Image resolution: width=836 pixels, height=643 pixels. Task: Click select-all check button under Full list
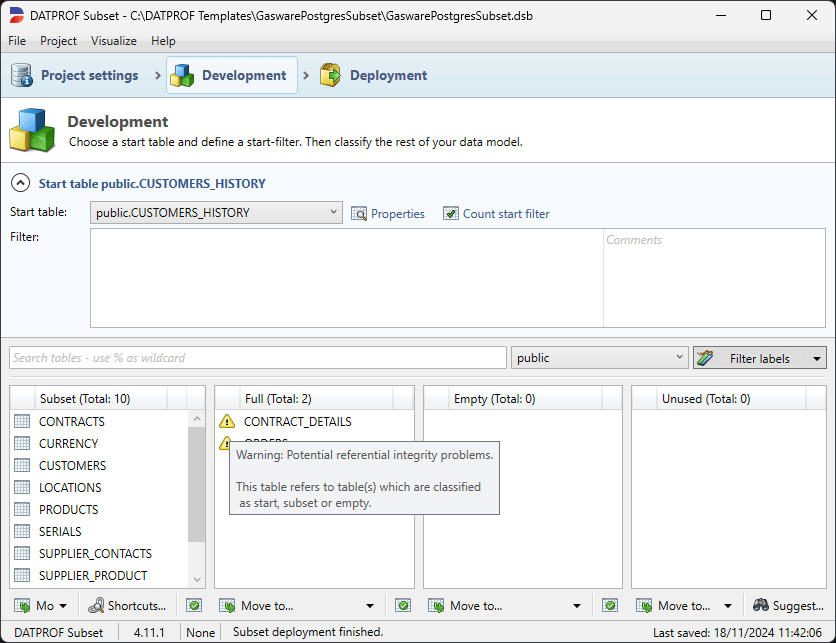(194, 605)
